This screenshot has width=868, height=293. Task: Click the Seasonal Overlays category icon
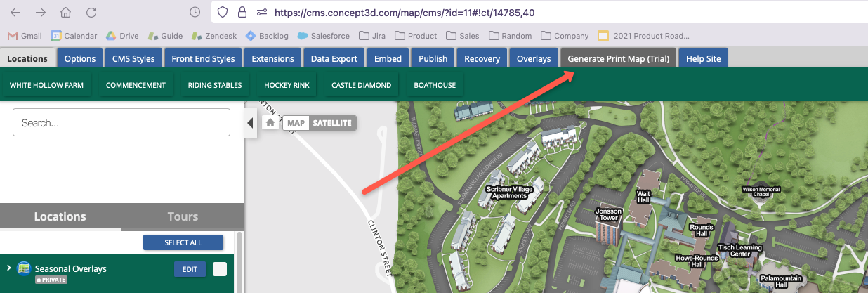pos(24,268)
